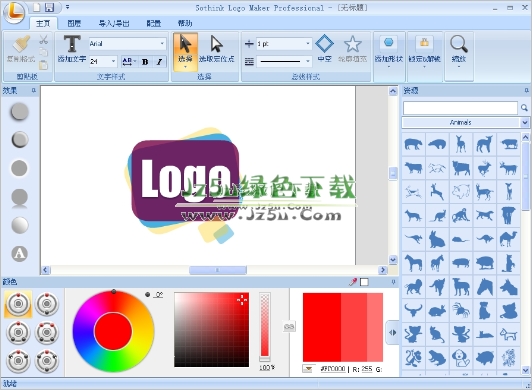The height and width of the screenshot is (390, 532).
Task: Click the white square box next to eyedropper
Action: pos(364,282)
